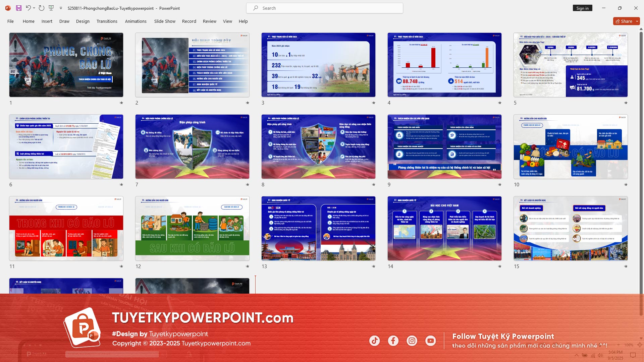Click the Sign in button

pos(582,8)
